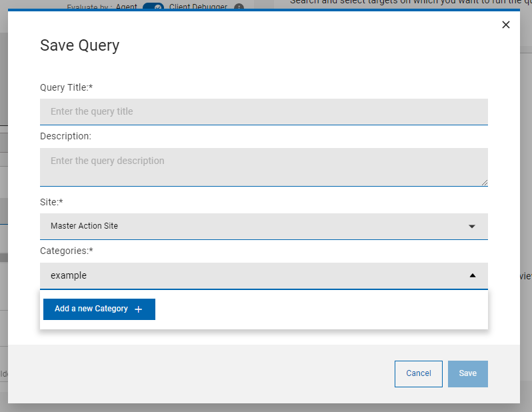The width and height of the screenshot is (532, 412).
Task: Focus the query description text area
Action: 263,167
